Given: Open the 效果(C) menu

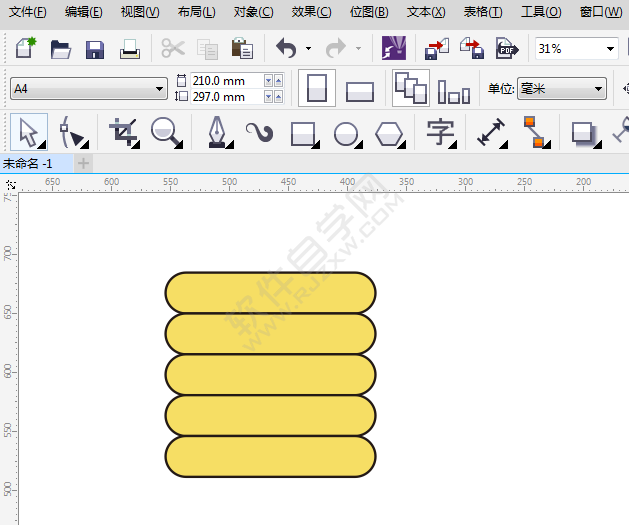Looking at the screenshot, I should point(310,12).
